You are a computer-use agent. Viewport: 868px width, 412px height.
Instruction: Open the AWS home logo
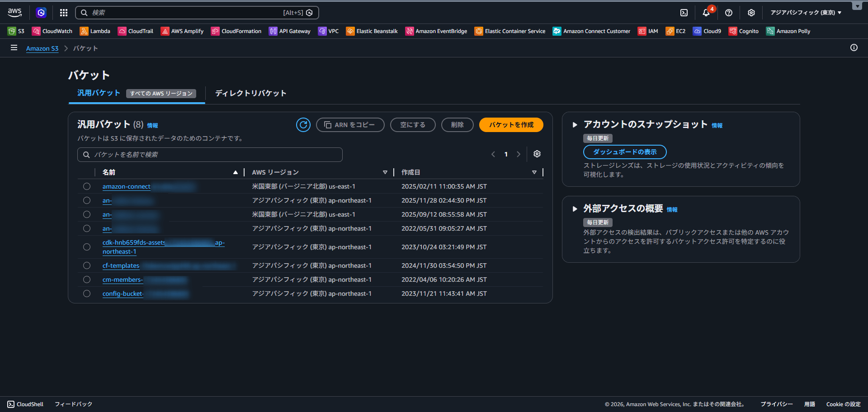click(x=14, y=13)
